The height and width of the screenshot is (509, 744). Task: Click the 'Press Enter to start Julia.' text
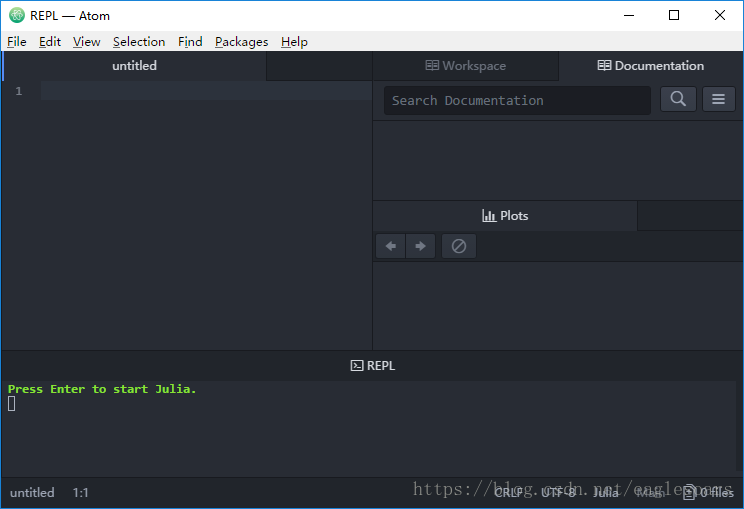pyautogui.click(x=102, y=389)
